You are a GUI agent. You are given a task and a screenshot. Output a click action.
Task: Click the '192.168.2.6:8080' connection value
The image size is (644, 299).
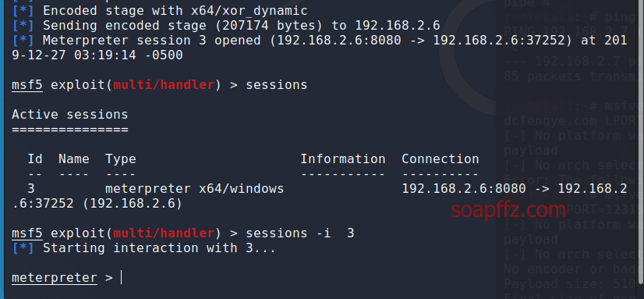[464, 189]
